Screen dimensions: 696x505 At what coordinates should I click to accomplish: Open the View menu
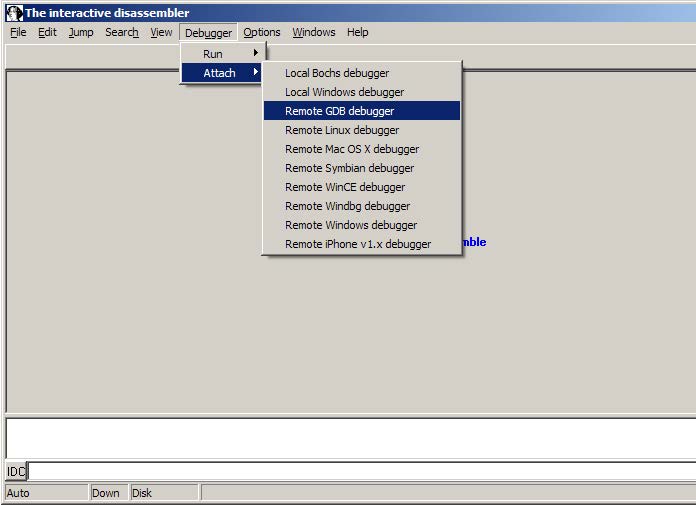pyautogui.click(x=161, y=32)
